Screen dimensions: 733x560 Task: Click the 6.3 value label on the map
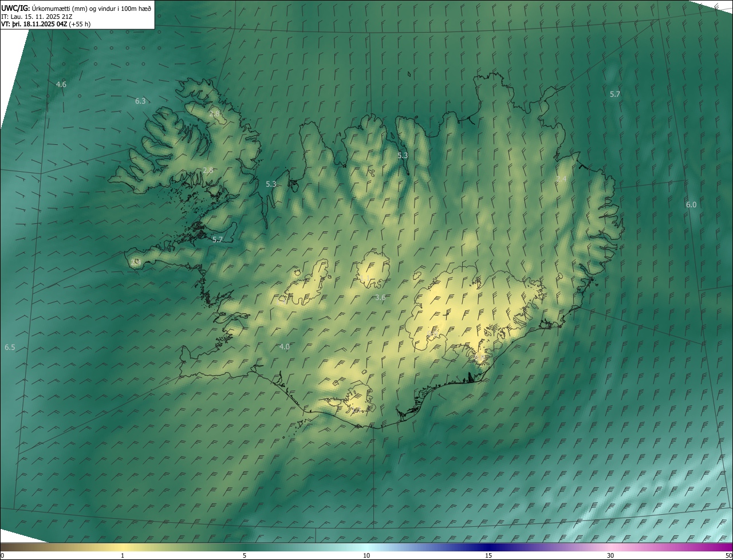click(x=140, y=101)
